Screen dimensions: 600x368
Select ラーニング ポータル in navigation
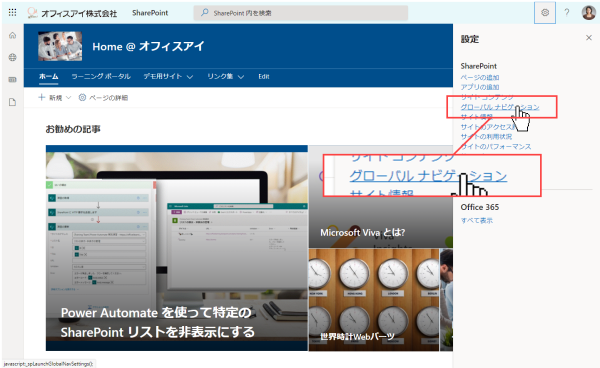101,76
